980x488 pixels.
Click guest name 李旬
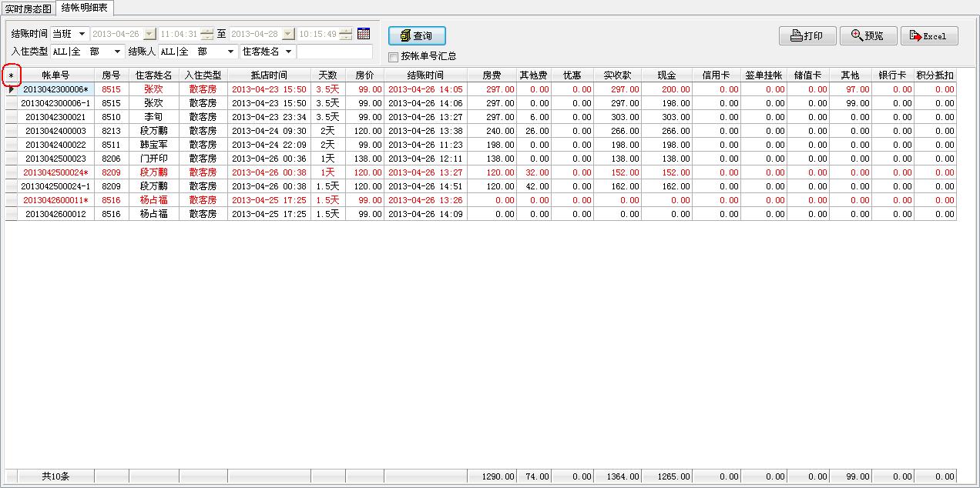tap(153, 117)
